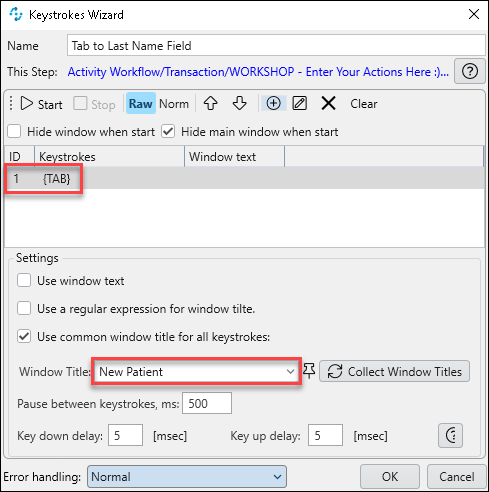The height and width of the screenshot is (492, 489).
Task: Switch to Raw keystroke mode
Action: [141, 104]
